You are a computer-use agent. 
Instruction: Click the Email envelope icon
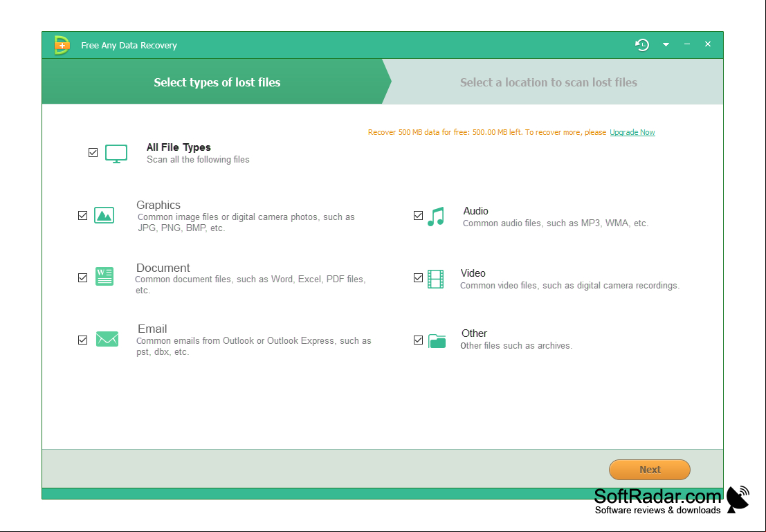pyautogui.click(x=107, y=338)
